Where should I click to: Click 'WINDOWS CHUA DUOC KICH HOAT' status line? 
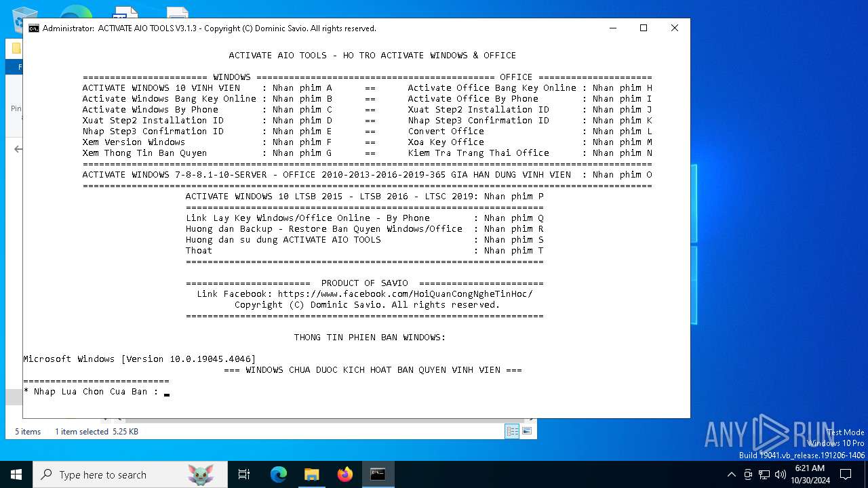click(x=373, y=370)
